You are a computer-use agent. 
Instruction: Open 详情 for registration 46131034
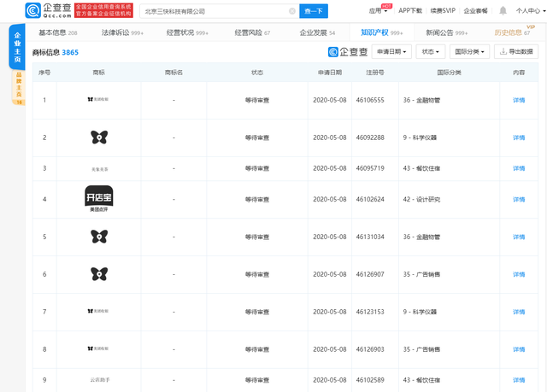click(519, 237)
